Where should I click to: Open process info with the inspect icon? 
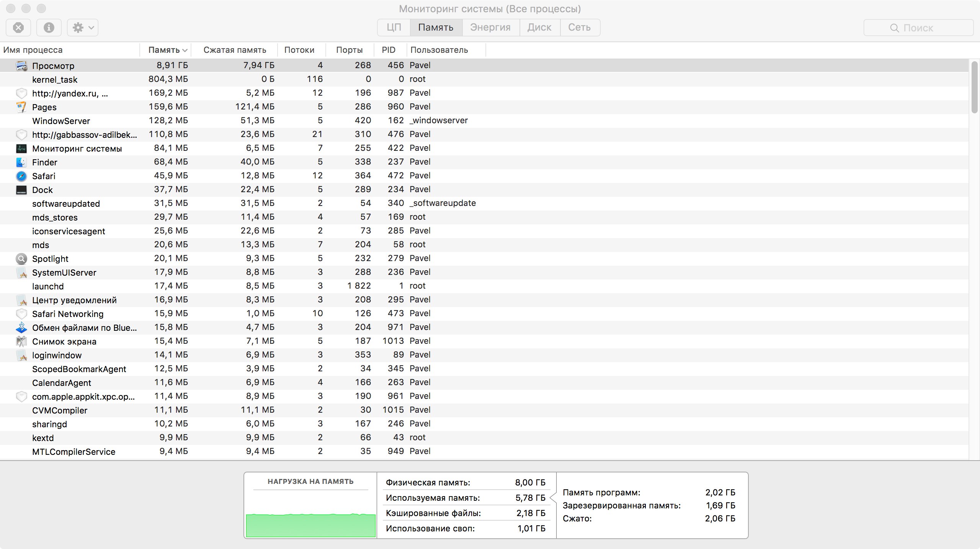pos(49,28)
